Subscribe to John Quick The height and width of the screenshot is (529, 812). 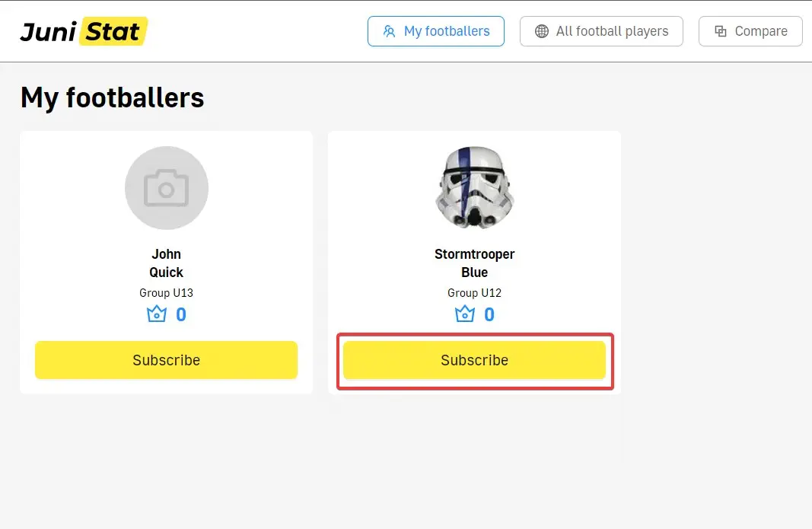(x=166, y=360)
